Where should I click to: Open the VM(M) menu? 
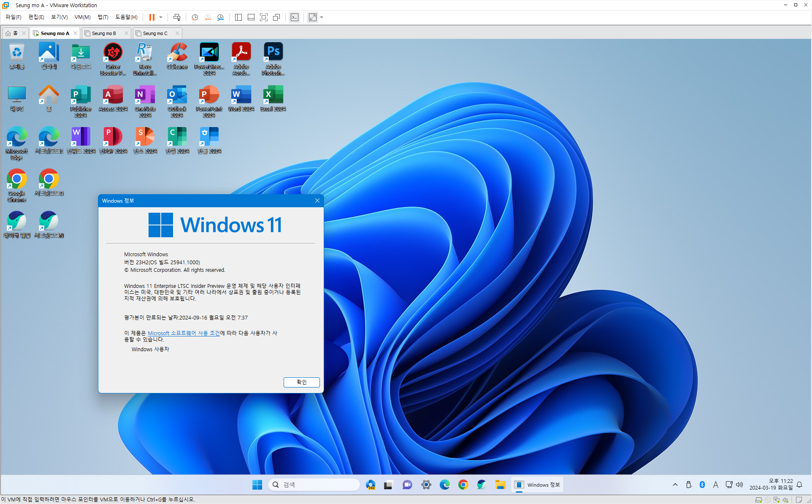(82, 17)
